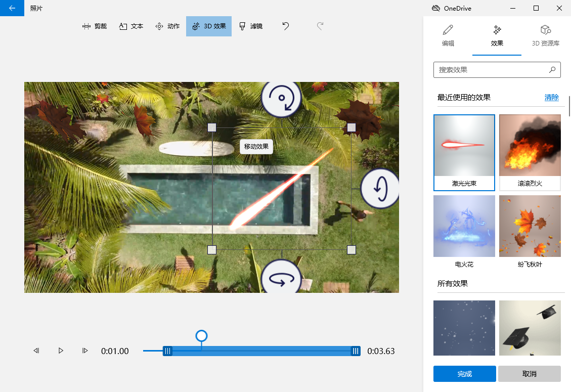Open the 剪裁 trim tool
571x392 pixels.
pyautogui.click(x=94, y=26)
